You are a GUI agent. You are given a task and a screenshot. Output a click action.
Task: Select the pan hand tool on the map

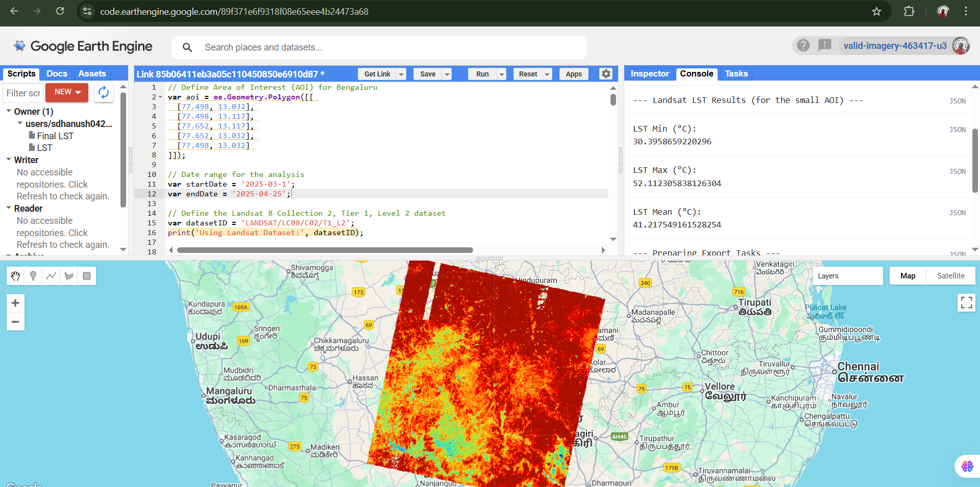[15, 276]
